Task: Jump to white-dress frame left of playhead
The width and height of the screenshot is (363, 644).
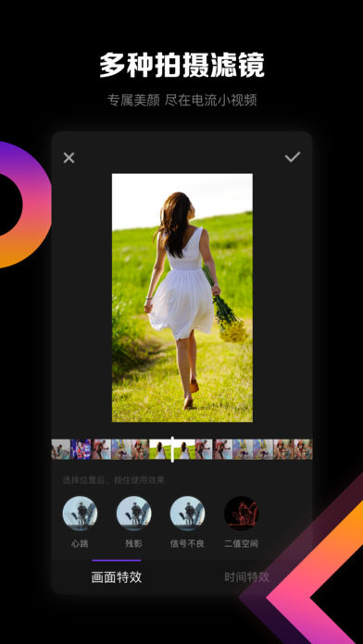Action: 160,450
